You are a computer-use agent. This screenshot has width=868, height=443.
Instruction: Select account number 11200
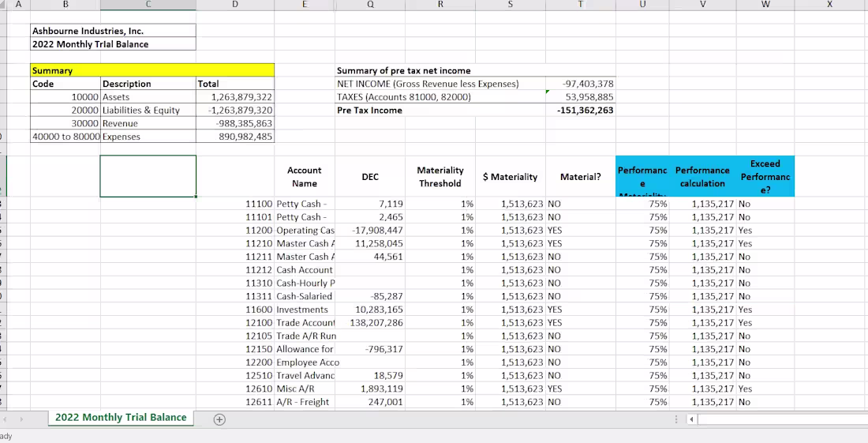pyautogui.click(x=234, y=231)
